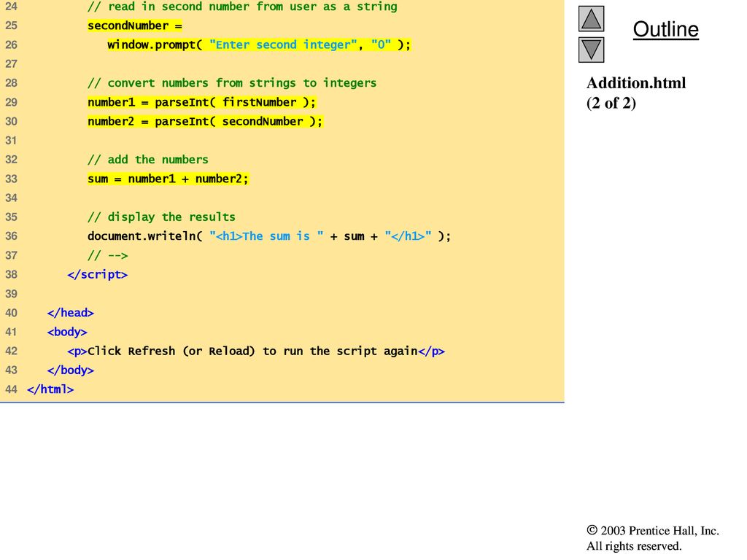Click the "All rights reserved." text

click(634, 545)
